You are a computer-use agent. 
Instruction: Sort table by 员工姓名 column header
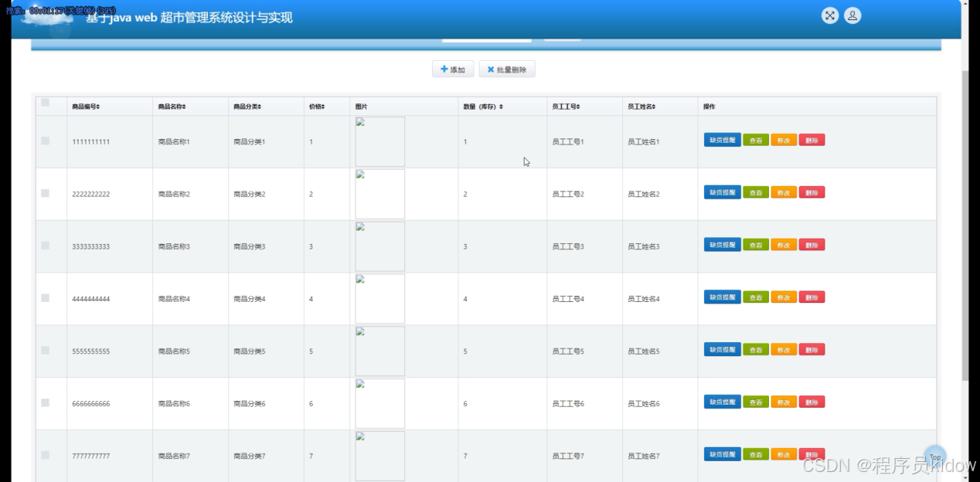click(641, 107)
